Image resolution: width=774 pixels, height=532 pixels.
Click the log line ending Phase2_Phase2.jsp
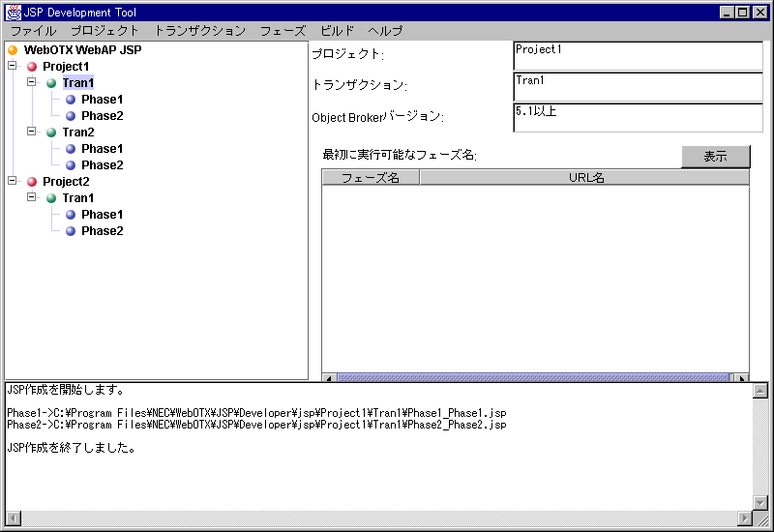point(256,425)
